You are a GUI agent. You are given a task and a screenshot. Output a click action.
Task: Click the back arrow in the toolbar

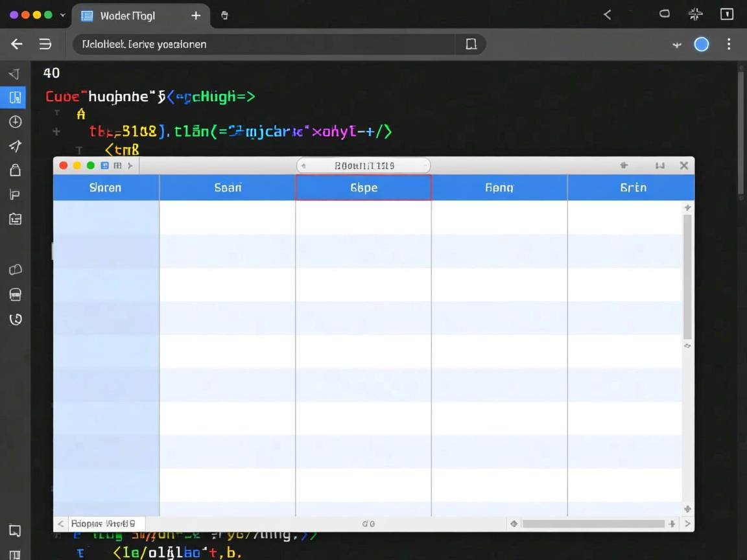17,44
